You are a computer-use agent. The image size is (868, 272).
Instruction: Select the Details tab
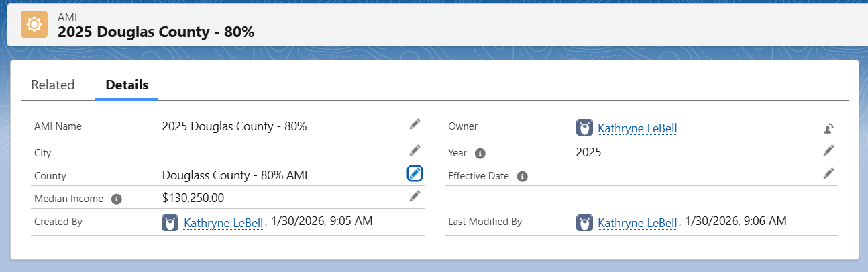pyautogui.click(x=127, y=85)
